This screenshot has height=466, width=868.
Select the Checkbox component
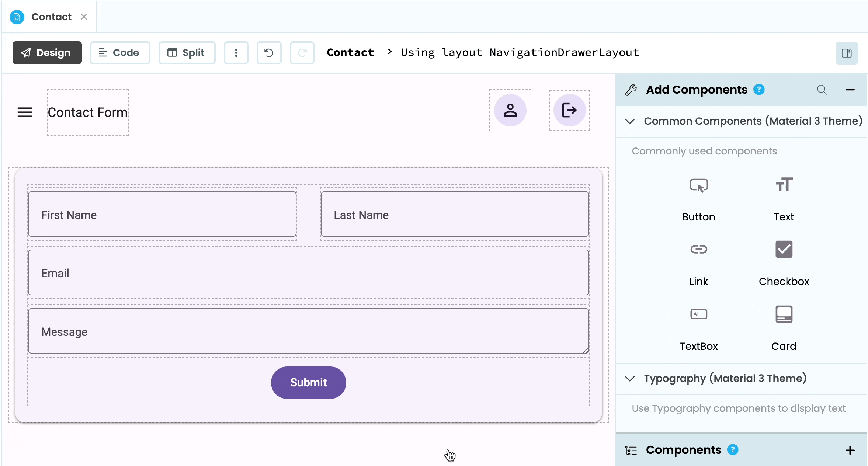[784, 250]
